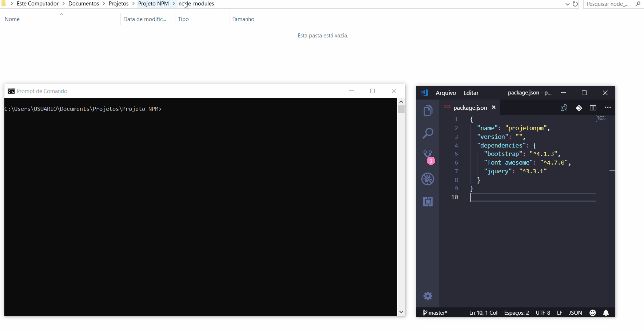Open the search editor icon above package.json
The image size is (644, 331).
564,108
